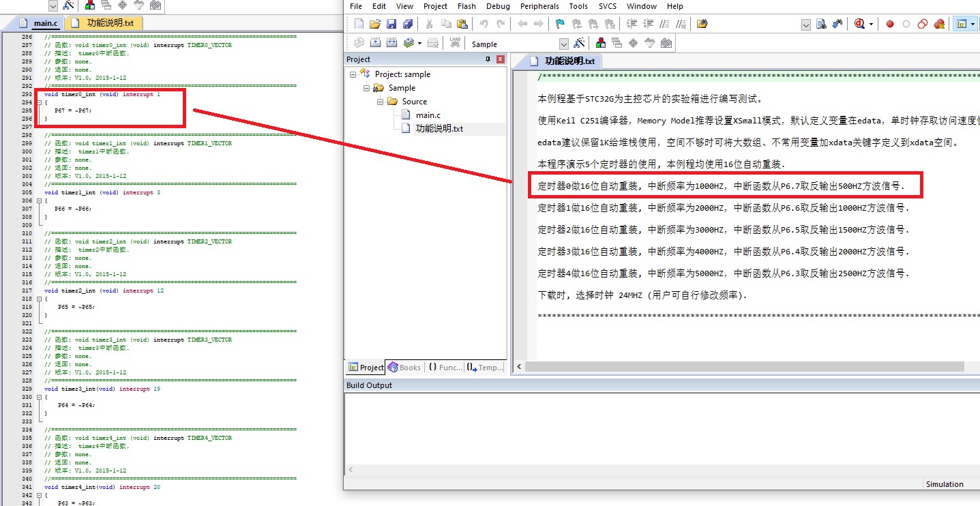
Task: Open Options for Target (magic wand)
Action: pos(579,43)
